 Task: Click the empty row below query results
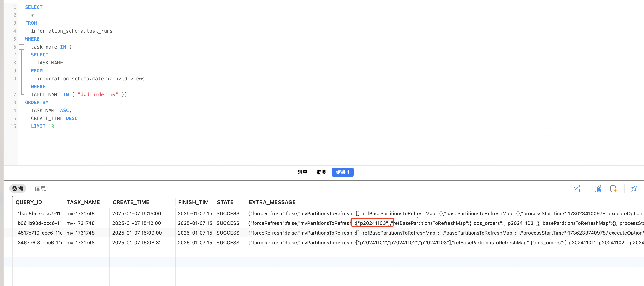click(x=324, y=262)
